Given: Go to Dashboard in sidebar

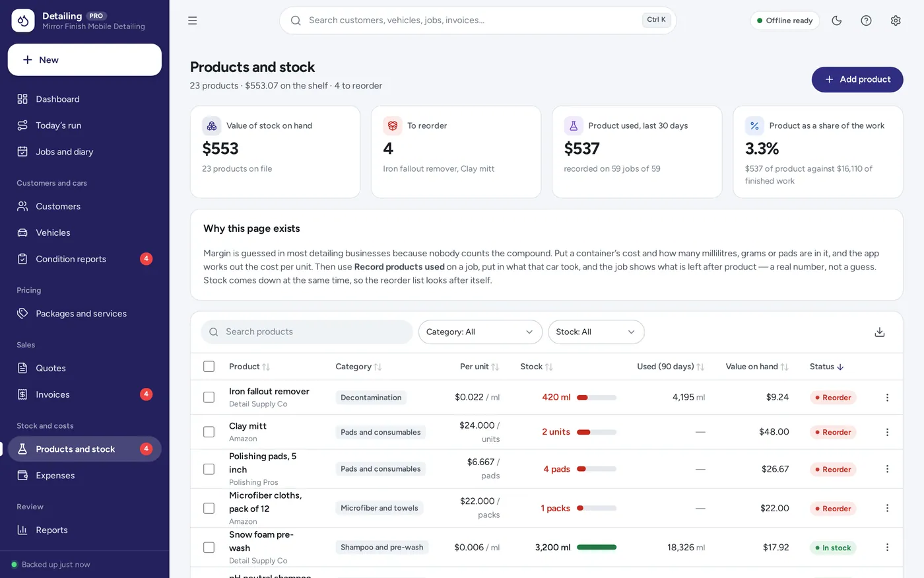Looking at the screenshot, I should 84,99.
